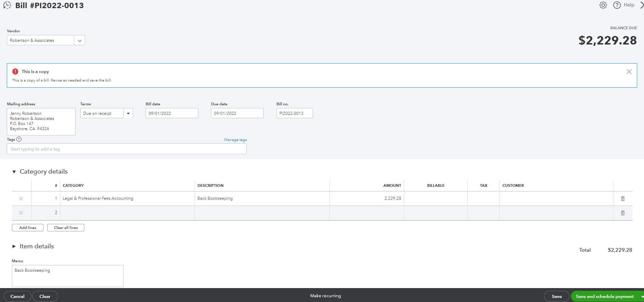Viewport: 644px width, 302px height.
Task: Click the Billable cell of line 1
Action: 436,198
